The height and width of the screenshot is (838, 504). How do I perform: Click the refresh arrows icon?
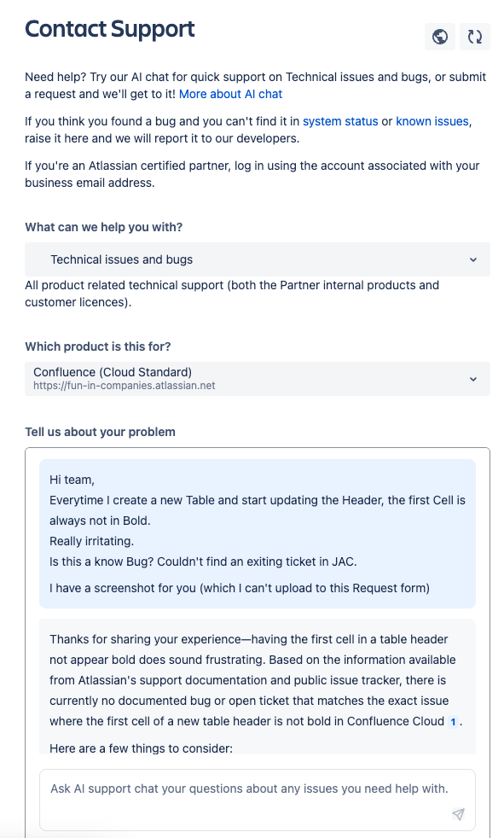(x=475, y=37)
